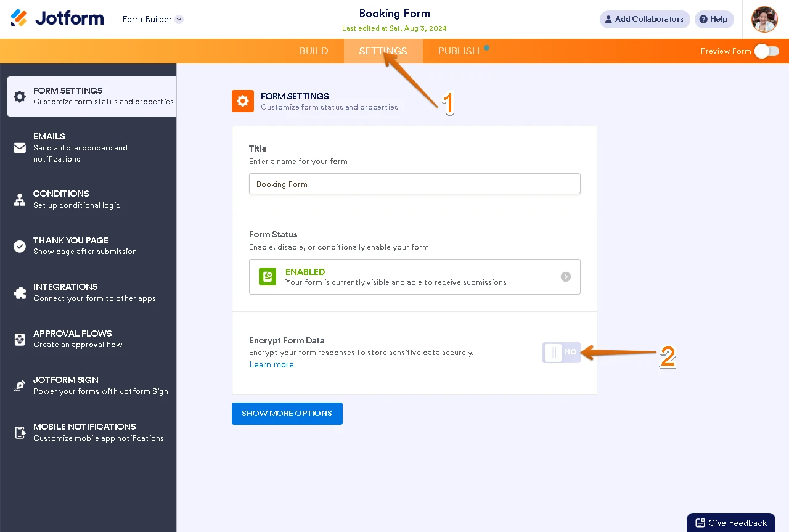Click the Give Feedback button
Screen dimensions: 789x532
point(730,523)
